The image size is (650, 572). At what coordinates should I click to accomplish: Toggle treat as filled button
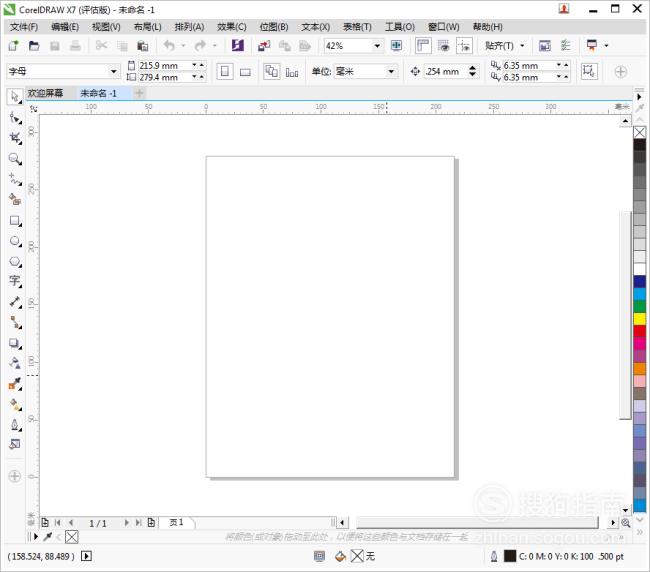[589, 71]
